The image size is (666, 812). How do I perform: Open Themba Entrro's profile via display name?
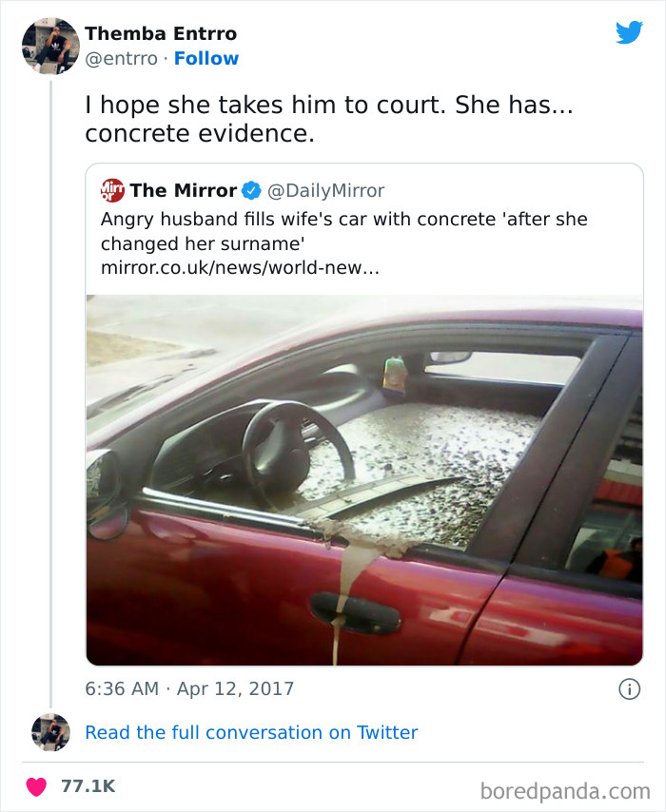point(161,32)
